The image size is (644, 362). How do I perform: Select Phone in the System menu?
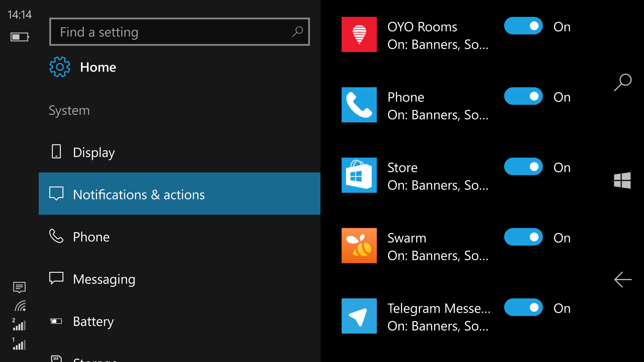(x=180, y=236)
